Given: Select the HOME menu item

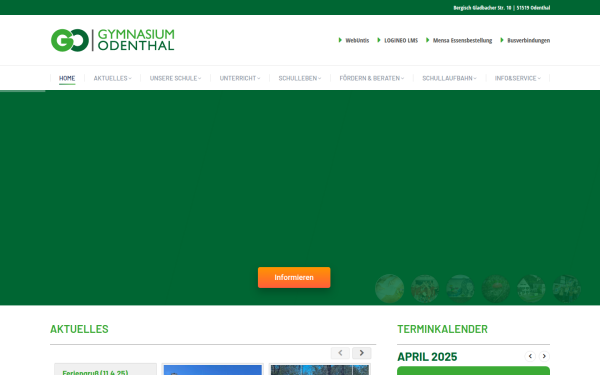Looking at the screenshot, I should pos(67,78).
